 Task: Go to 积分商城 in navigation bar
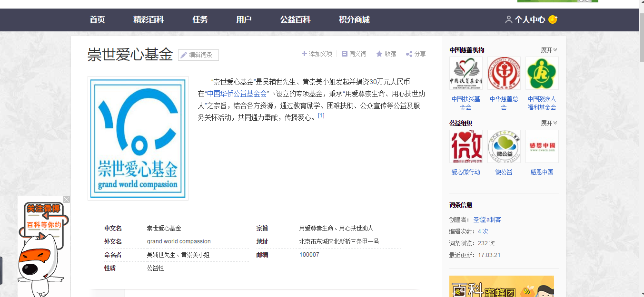pos(354,19)
